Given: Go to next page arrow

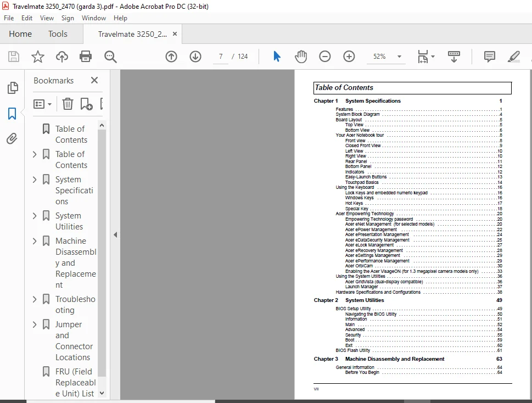Looking at the screenshot, I should (x=195, y=57).
